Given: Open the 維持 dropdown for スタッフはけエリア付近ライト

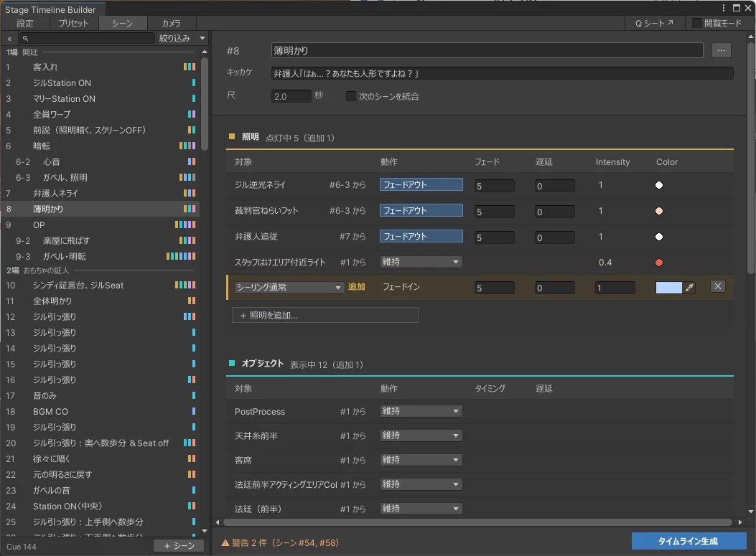Looking at the screenshot, I should (x=421, y=262).
